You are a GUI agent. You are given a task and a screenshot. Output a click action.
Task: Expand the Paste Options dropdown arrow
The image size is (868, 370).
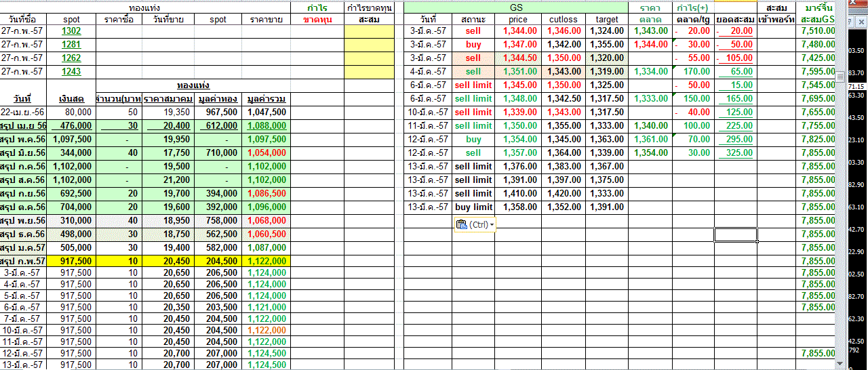pyautogui.click(x=492, y=225)
